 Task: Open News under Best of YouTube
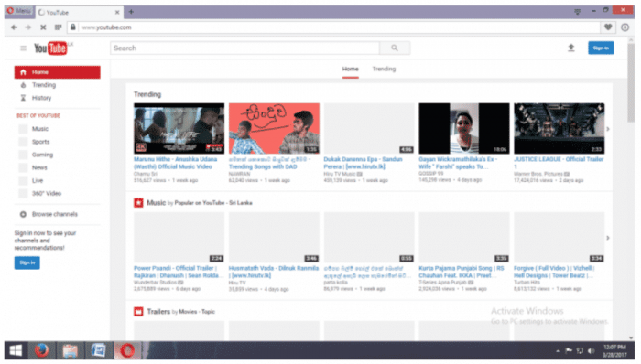[39, 167]
